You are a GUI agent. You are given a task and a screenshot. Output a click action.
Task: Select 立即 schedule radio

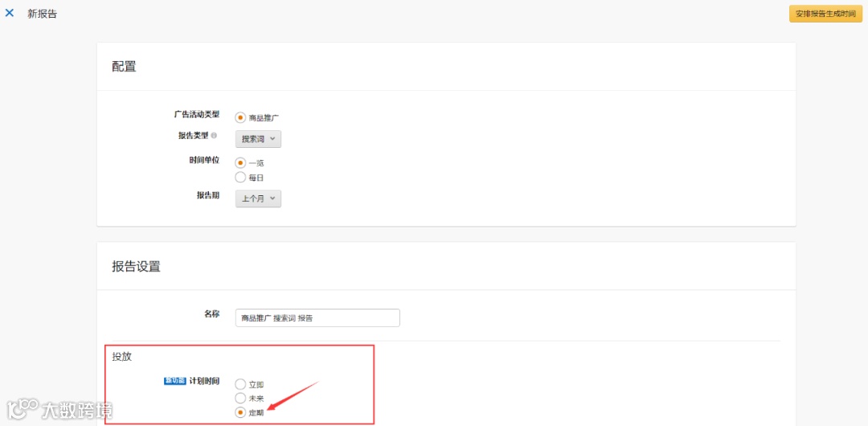click(x=240, y=384)
